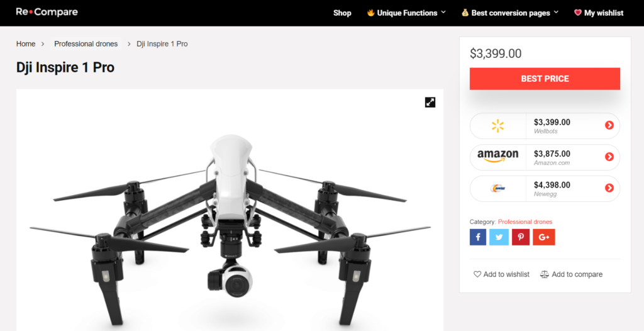This screenshot has width=644, height=331.
Task: Click the Dji Inspire 1 Pro heading
Action: (x=65, y=67)
